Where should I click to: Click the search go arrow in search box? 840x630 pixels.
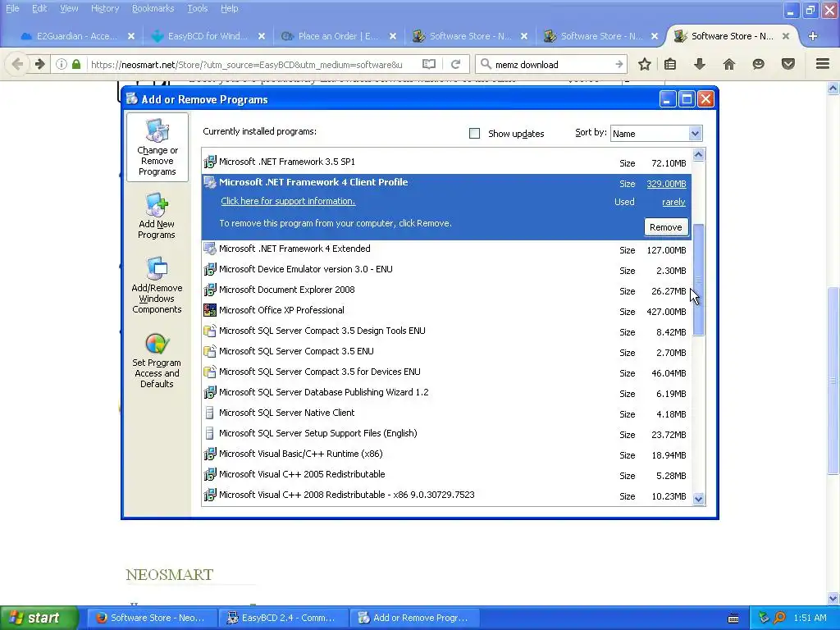(x=619, y=64)
